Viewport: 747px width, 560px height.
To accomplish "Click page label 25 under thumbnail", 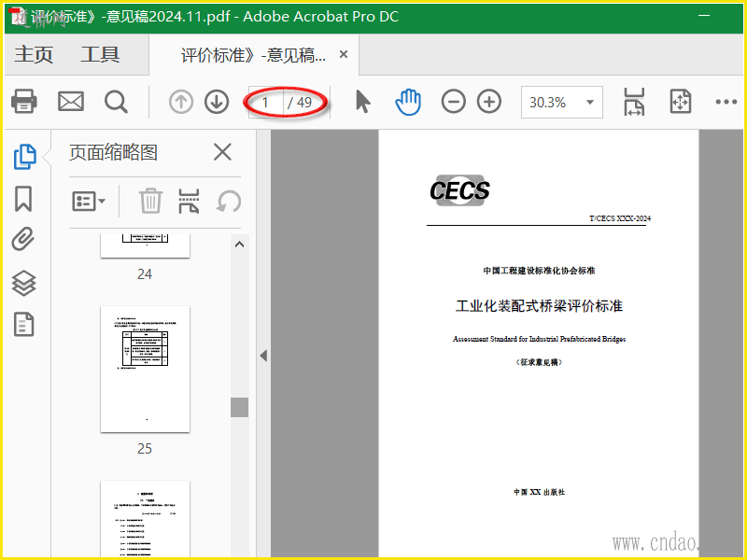I will (x=145, y=449).
